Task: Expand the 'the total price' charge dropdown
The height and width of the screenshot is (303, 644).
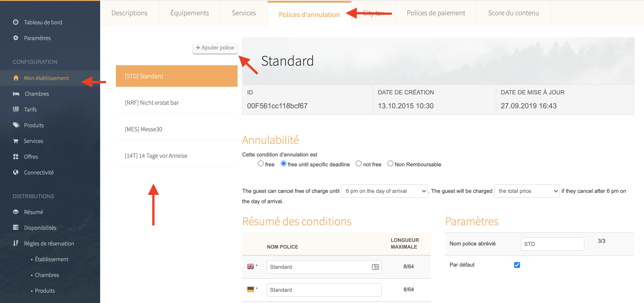Action: coord(527,191)
